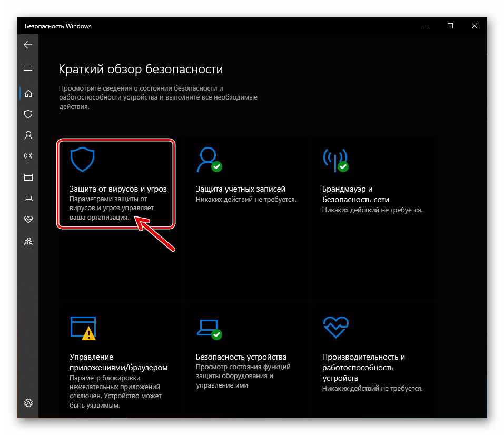Screen dimensions: 504x435
Task: Click the heart performance tile icon
Action: click(x=336, y=327)
